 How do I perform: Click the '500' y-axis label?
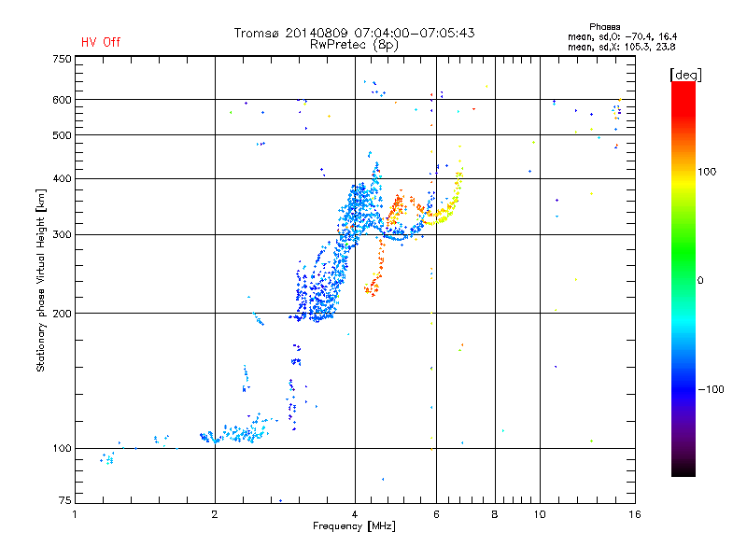tap(62, 135)
